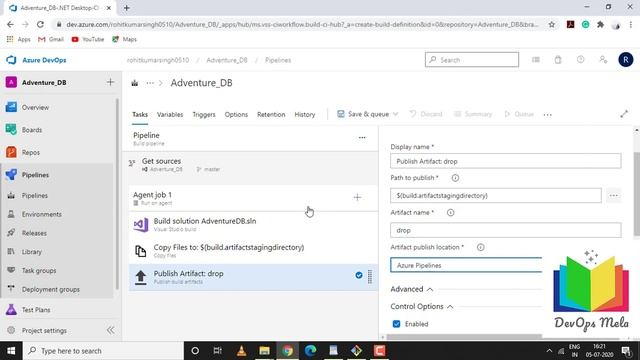640x360 pixels.
Task: Switch to the Tasks tab
Action: coord(140,115)
